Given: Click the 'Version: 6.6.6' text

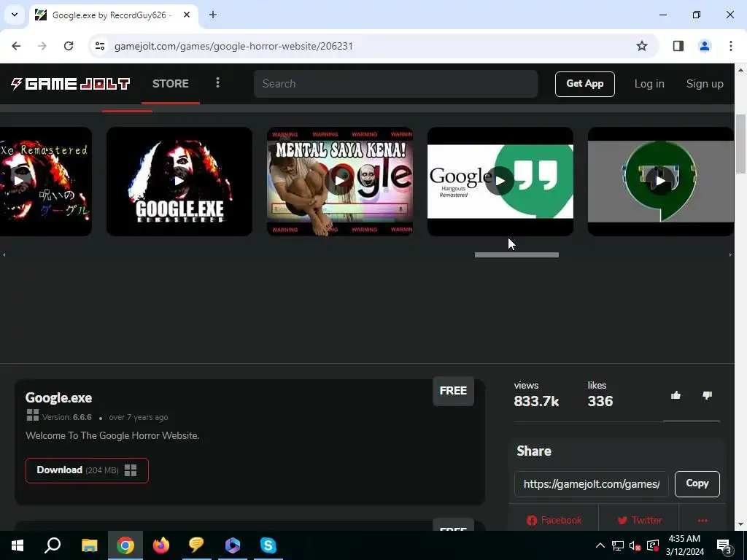Looking at the screenshot, I should coord(66,417).
